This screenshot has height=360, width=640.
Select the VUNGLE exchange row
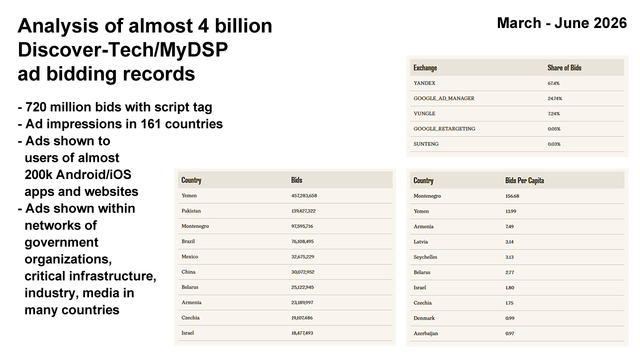(x=517, y=113)
